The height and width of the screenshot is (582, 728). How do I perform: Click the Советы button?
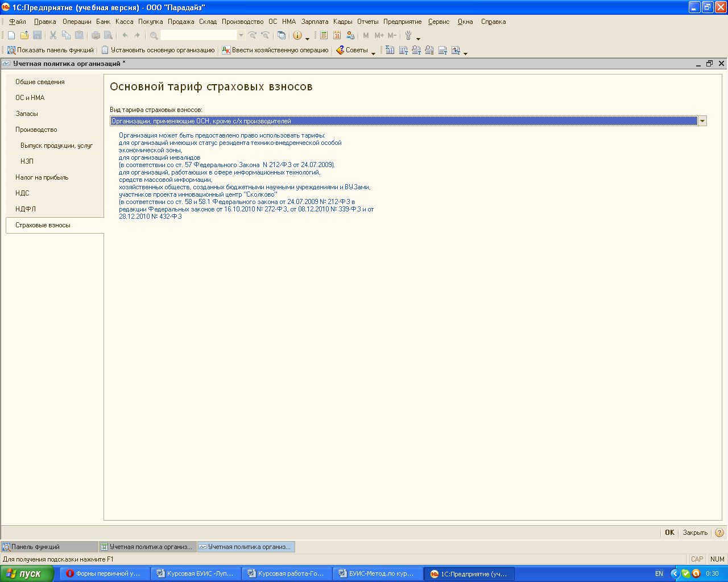pos(352,50)
